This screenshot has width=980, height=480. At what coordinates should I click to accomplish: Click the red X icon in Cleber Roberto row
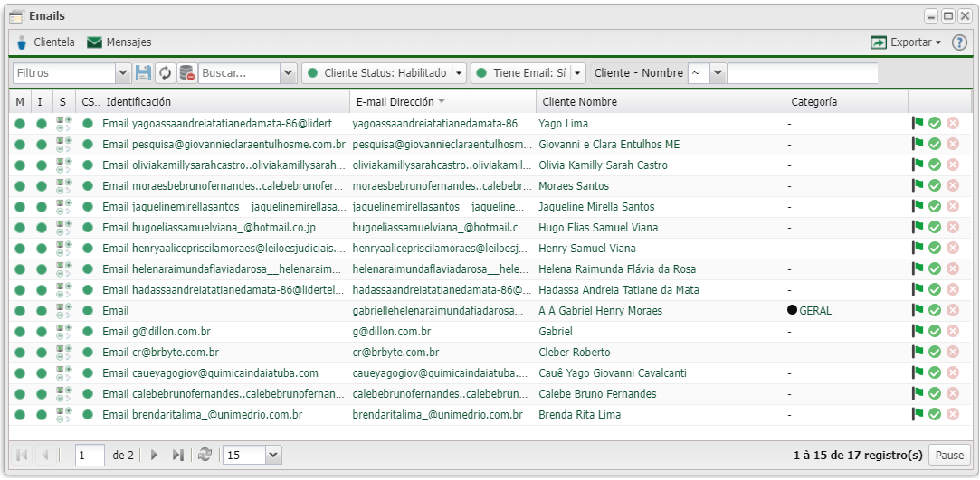952,353
